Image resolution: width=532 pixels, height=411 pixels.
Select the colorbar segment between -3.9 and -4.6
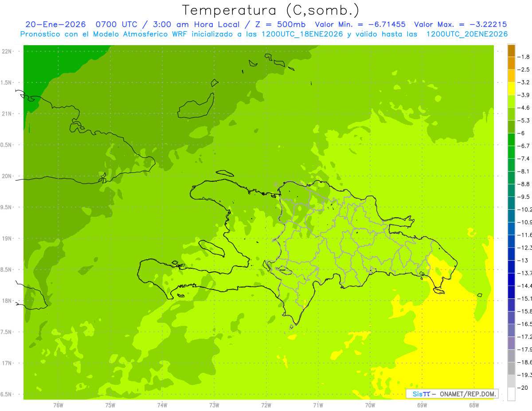click(511, 102)
